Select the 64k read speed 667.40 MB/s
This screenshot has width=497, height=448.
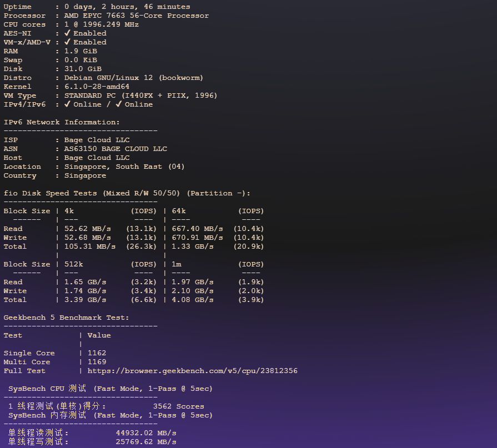click(197, 229)
